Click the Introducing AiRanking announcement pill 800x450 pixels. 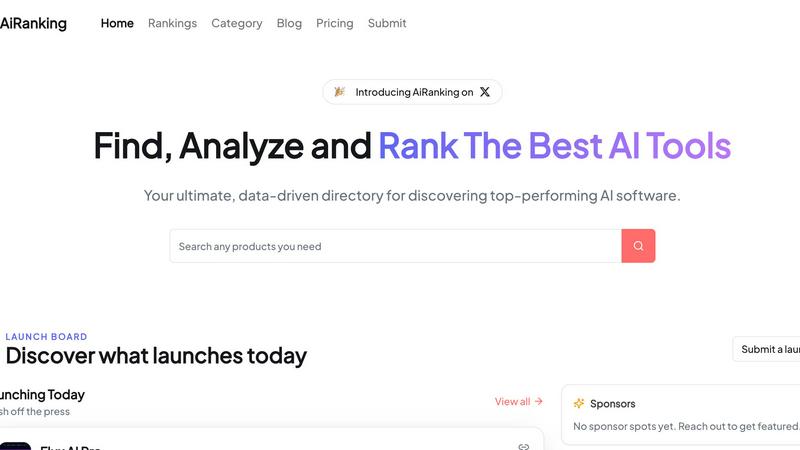pyautogui.click(x=413, y=92)
